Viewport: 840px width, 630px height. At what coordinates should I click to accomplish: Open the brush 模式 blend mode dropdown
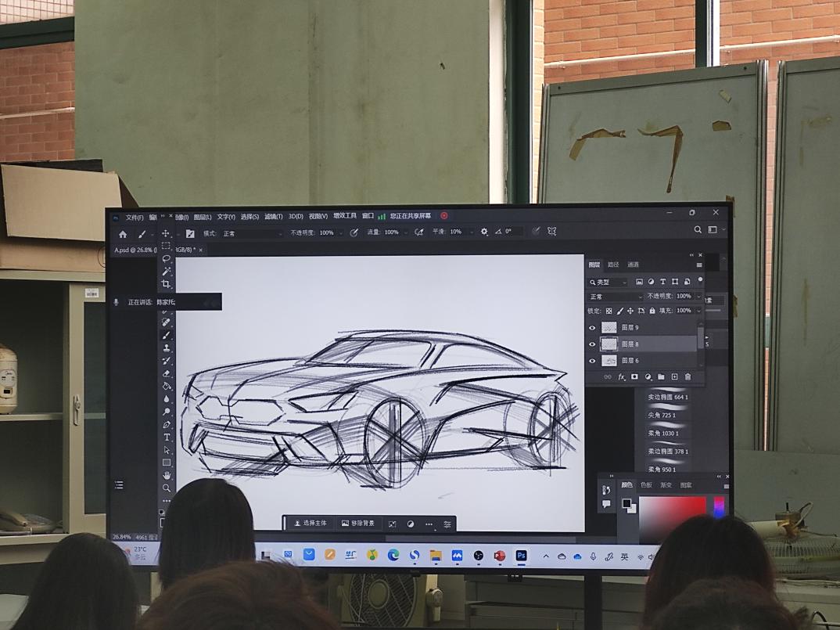[252, 233]
